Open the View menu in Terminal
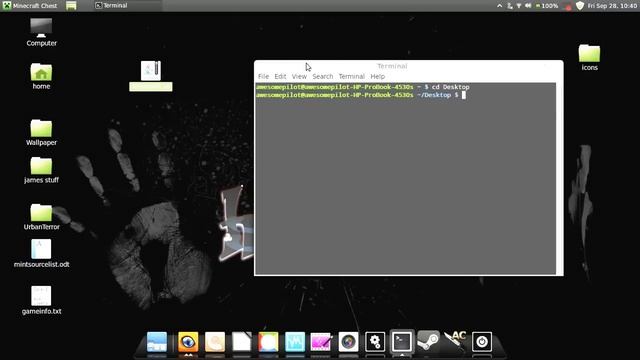640x360 pixels. click(299, 76)
